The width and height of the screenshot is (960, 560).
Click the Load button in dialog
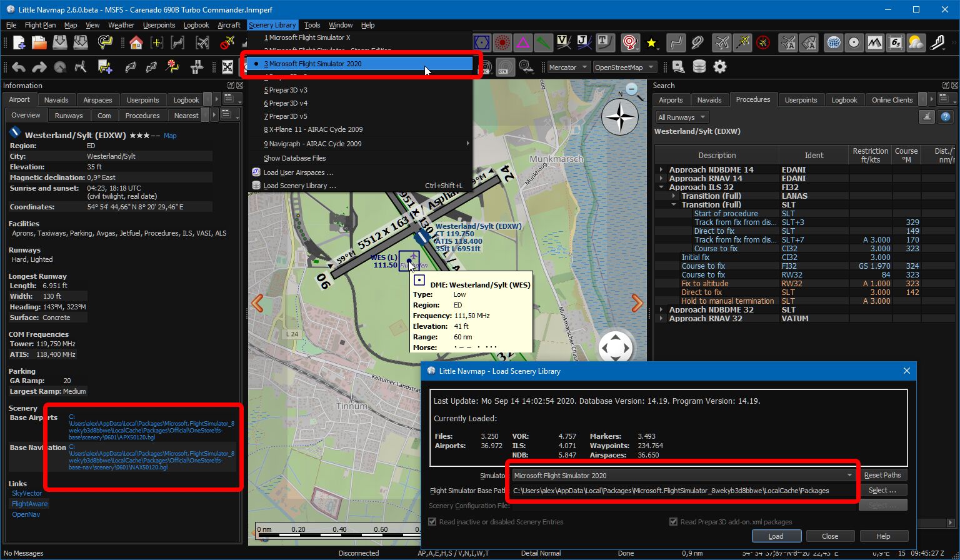776,536
